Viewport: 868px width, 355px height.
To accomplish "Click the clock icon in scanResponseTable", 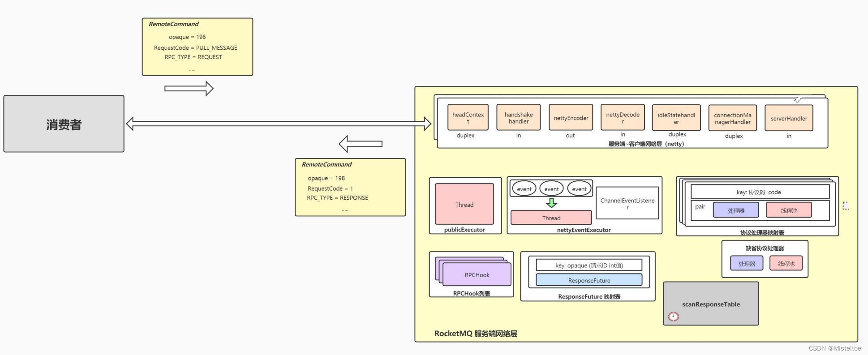I will pyautogui.click(x=673, y=317).
